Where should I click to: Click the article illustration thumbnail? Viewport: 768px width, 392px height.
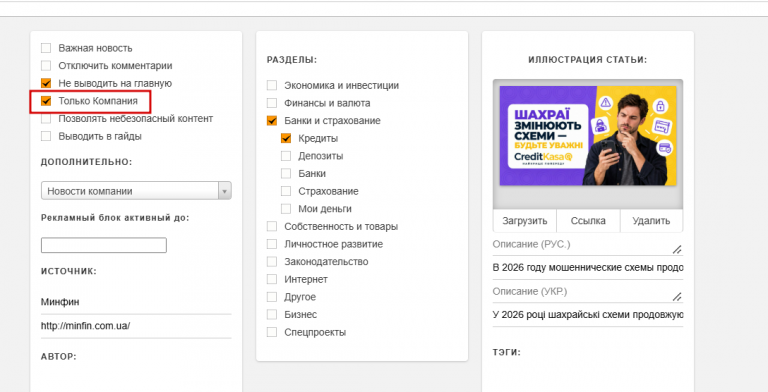(588, 136)
